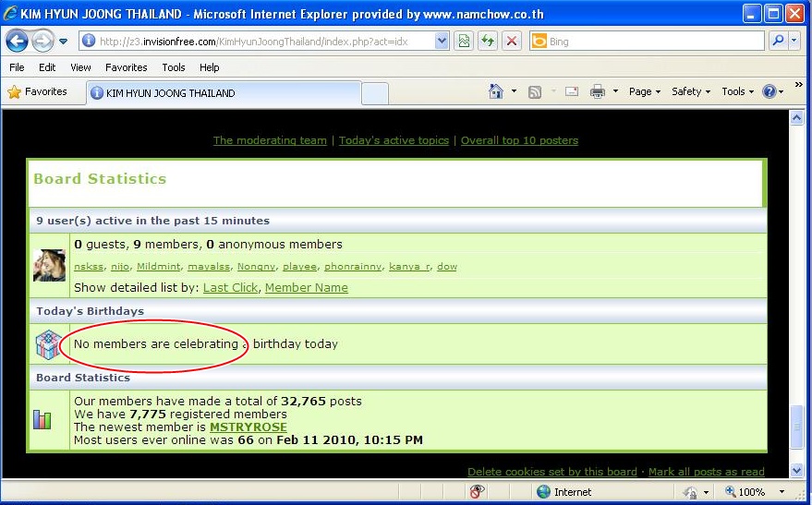812x505 pixels.
Task: Select the KIM HYUN JOONG THAILAND tab
Action: click(x=224, y=93)
